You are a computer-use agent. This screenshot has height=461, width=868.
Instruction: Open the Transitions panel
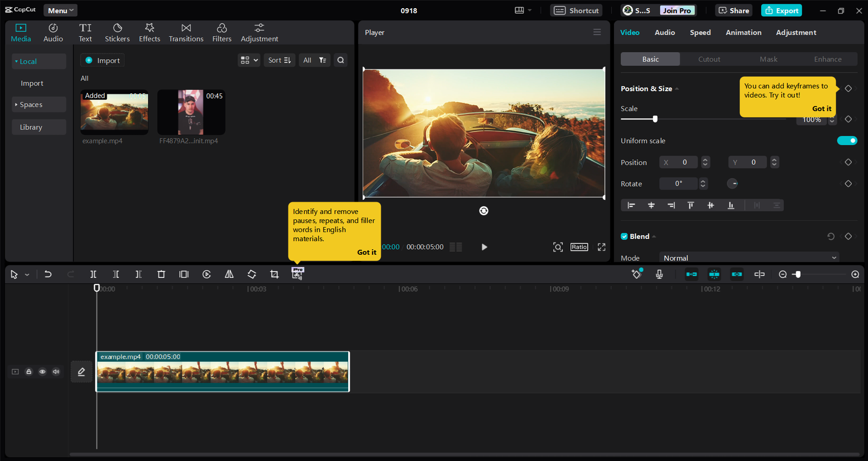coord(186,33)
